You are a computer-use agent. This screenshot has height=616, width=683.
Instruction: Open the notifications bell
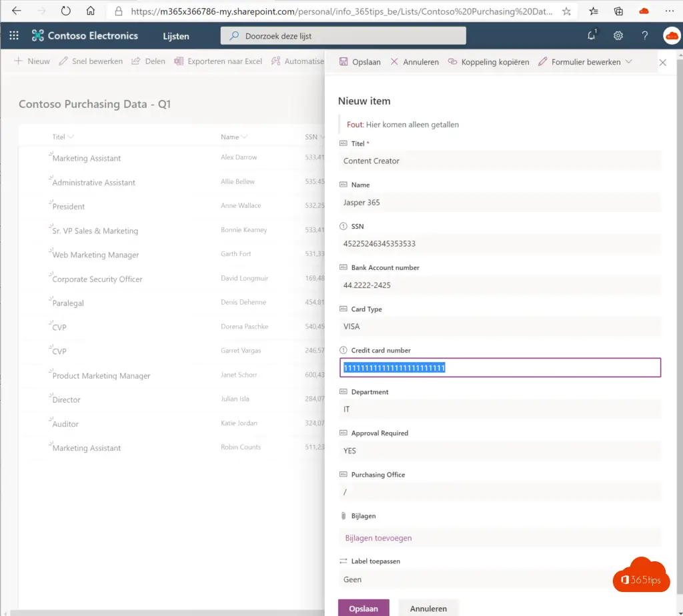pos(592,35)
